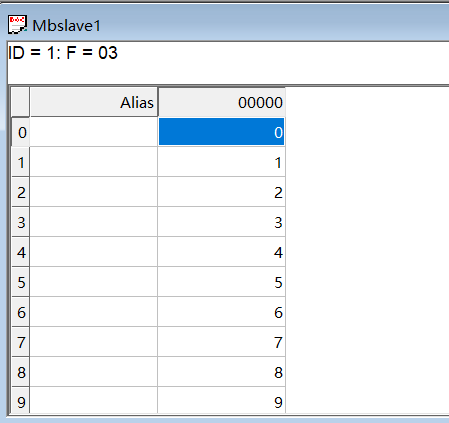
Task: Select row header 2
Action: (x=21, y=192)
